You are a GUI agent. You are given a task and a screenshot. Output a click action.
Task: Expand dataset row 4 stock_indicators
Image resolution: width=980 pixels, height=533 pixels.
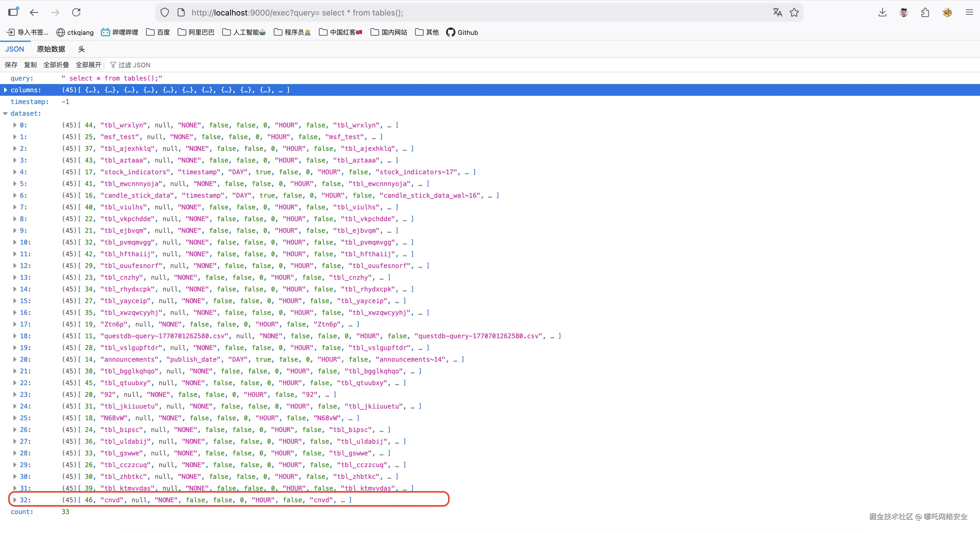click(x=15, y=172)
